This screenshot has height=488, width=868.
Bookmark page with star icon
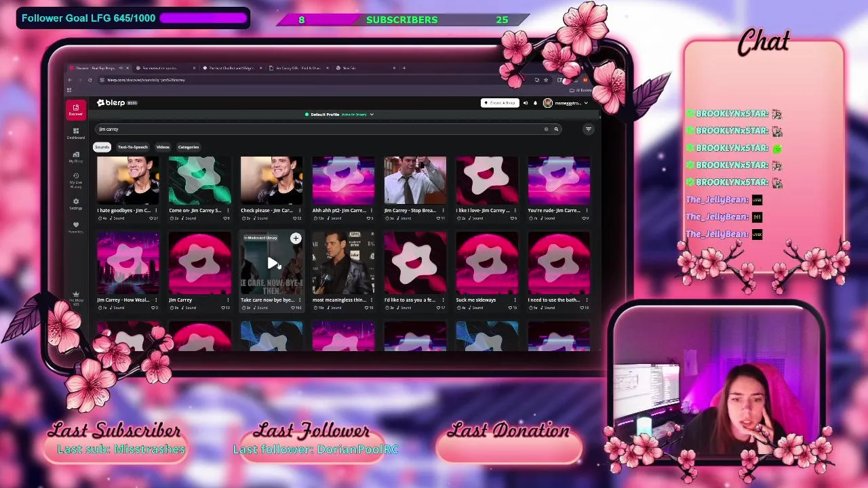point(546,80)
